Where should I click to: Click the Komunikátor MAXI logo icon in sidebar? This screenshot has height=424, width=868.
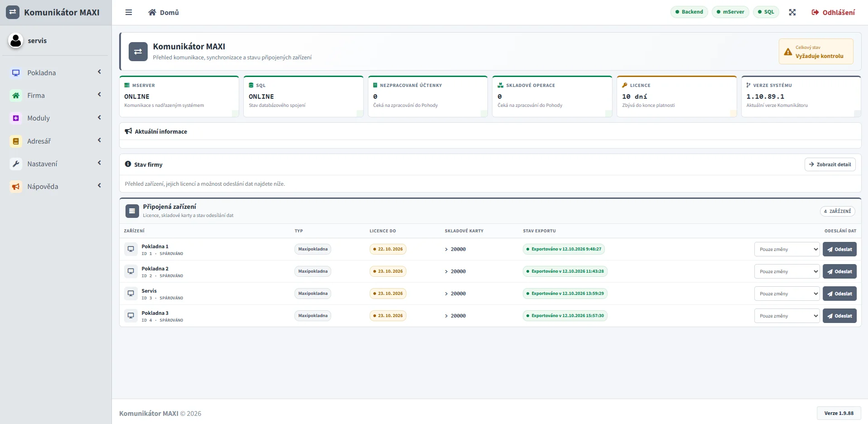pyautogui.click(x=13, y=12)
